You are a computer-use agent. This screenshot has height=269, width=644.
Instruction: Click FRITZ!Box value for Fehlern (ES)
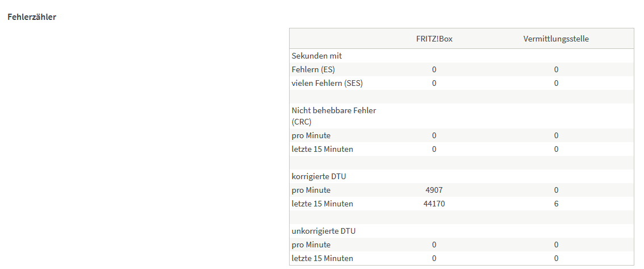(x=434, y=69)
